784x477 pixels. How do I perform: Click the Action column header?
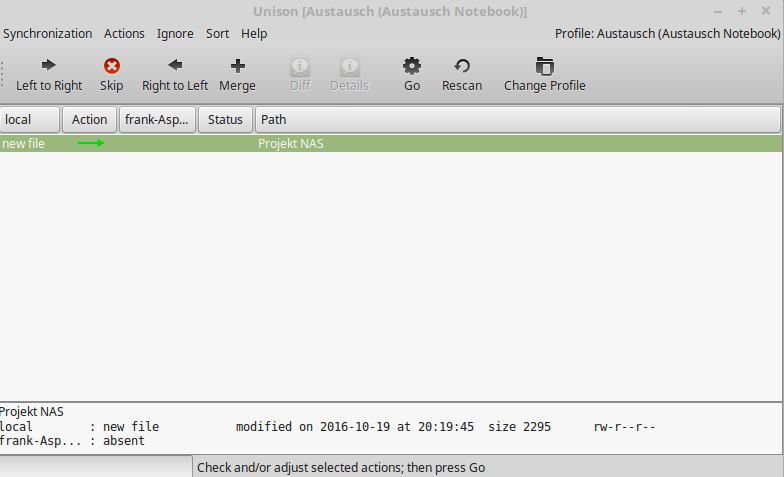coord(90,120)
